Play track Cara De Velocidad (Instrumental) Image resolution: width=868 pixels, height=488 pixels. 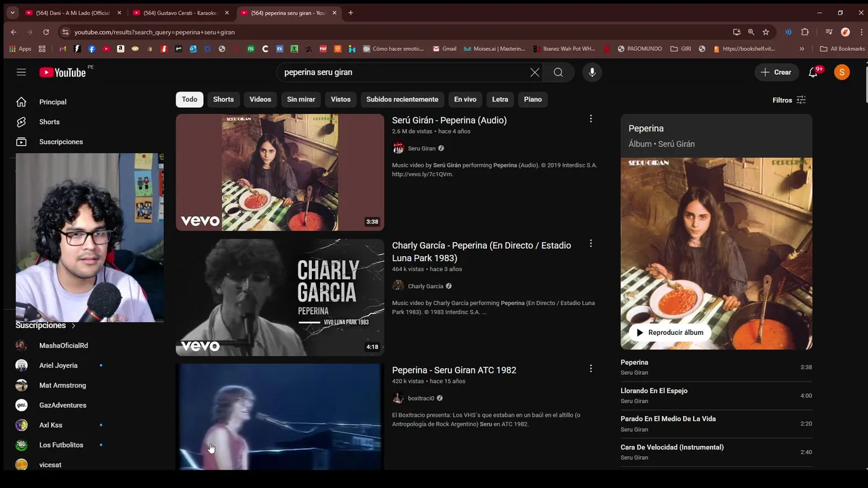pos(716,452)
